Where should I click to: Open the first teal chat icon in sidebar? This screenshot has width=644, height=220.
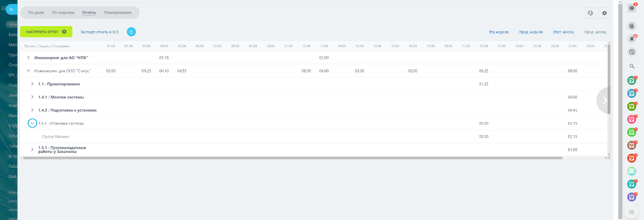pyautogui.click(x=632, y=80)
